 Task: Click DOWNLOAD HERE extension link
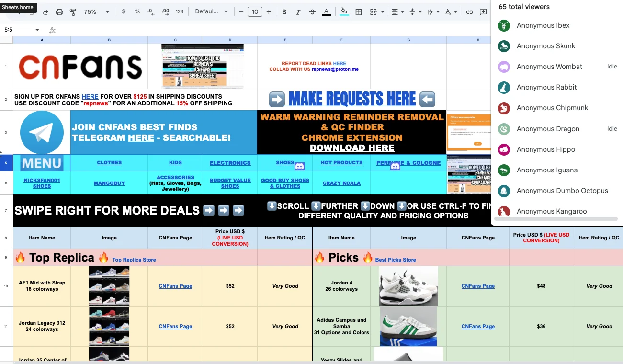(352, 148)
